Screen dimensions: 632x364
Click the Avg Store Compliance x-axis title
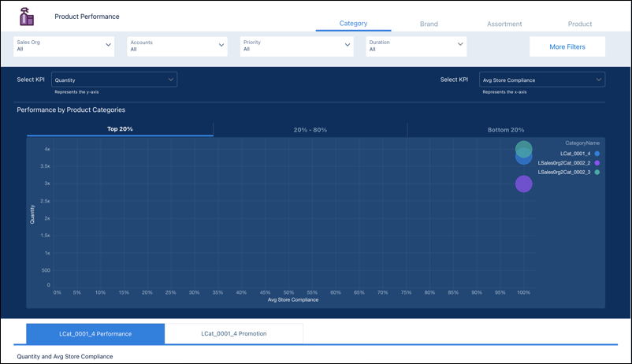pos(293,300)
